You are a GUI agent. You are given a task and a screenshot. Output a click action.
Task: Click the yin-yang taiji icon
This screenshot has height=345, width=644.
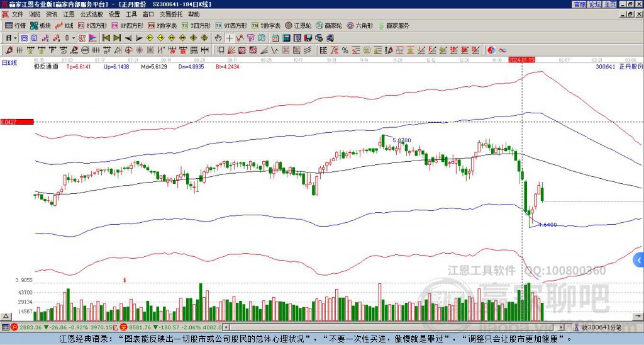point(491,50)
